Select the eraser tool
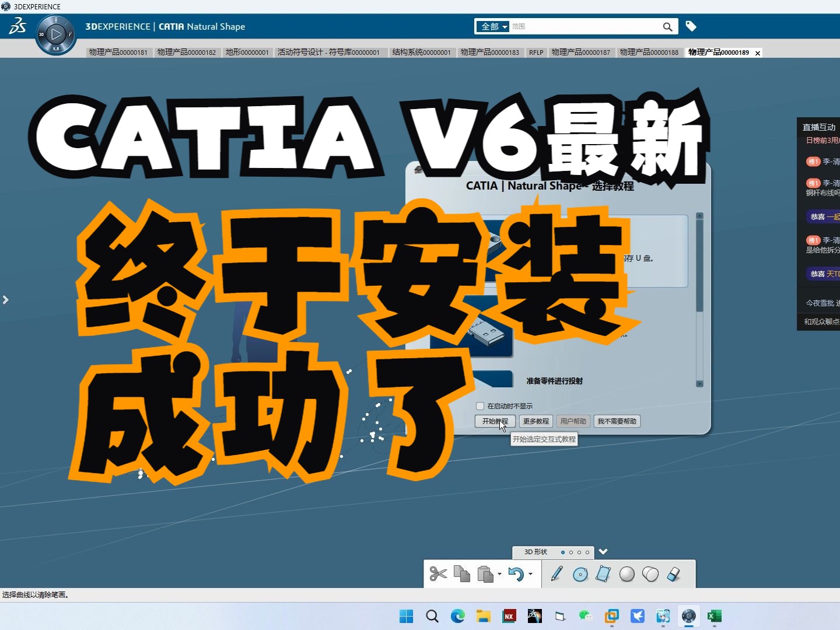Image resolution: width=840 pixels, height=630 pixels. click(673, 574)
